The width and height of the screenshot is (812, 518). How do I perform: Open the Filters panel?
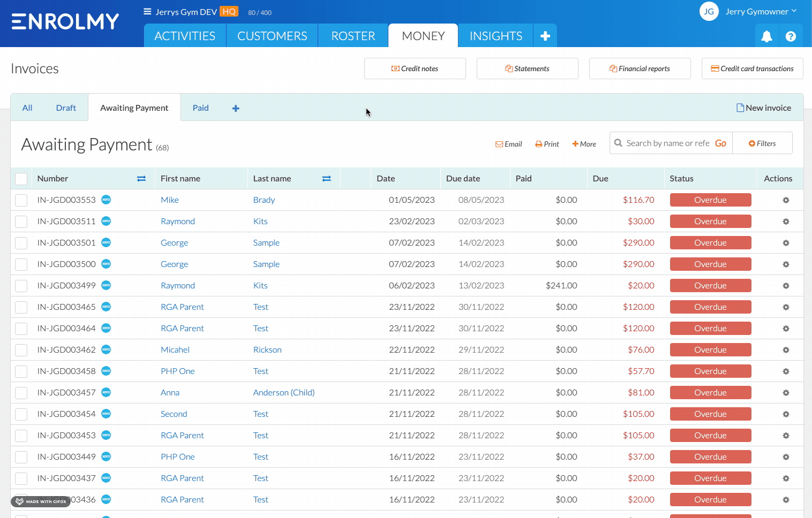coord(762,143)
